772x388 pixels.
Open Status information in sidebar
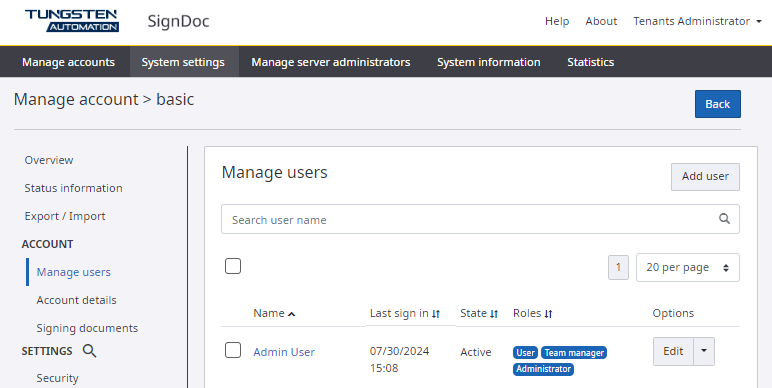73,188
